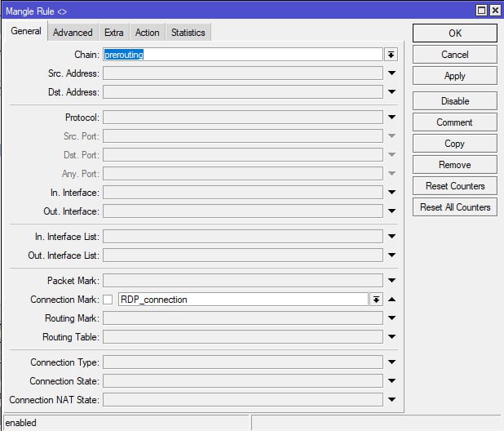
Task: Click the enabled status bar text
Action: pos(21,423)
